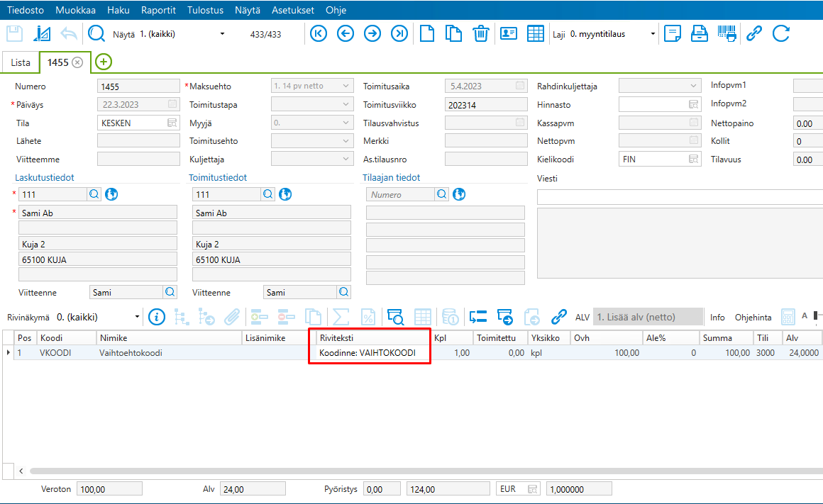Expand the Näytä filter dropdown

222,34
